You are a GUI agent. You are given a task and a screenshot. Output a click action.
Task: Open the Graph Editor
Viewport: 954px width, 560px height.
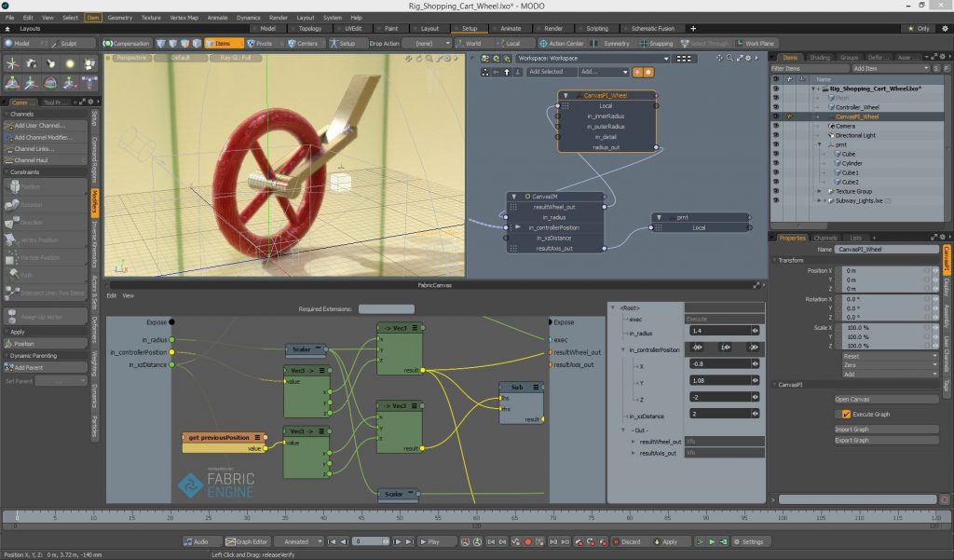(246, 541)
